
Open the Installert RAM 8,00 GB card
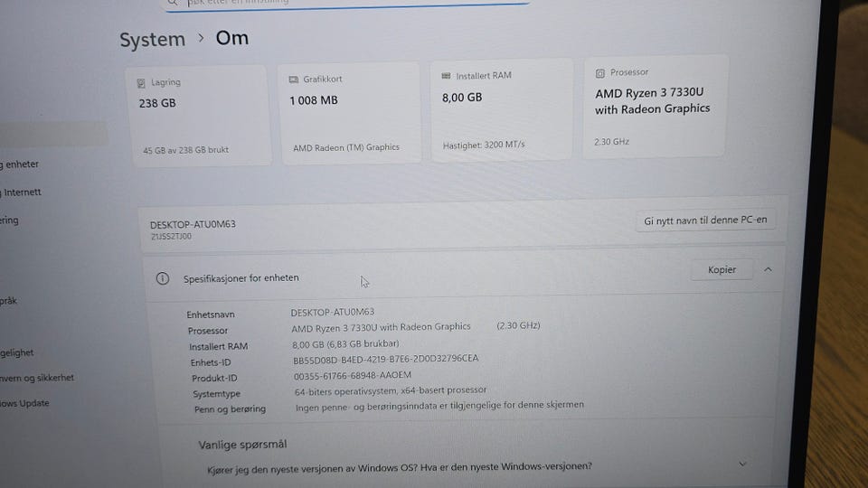pyautogui.click(x=502, y=109)
